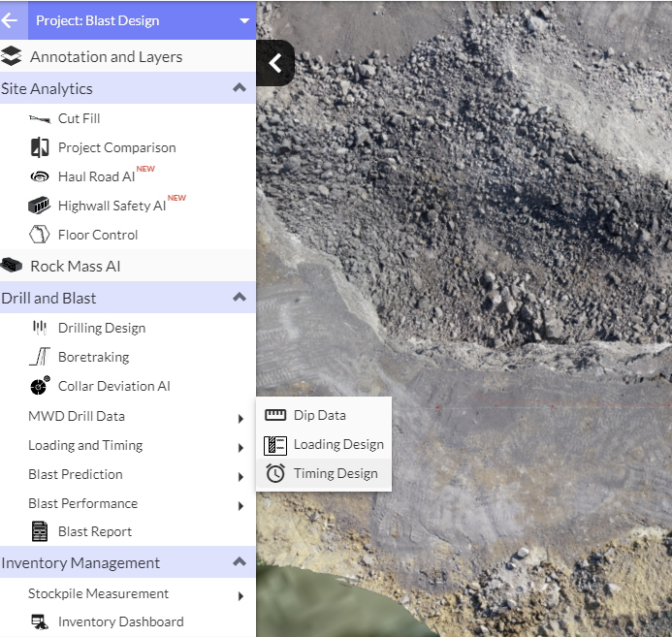Screen dimensions: 672x637
Task: Click the Project Comparison icon
Action: pos(40,147)
